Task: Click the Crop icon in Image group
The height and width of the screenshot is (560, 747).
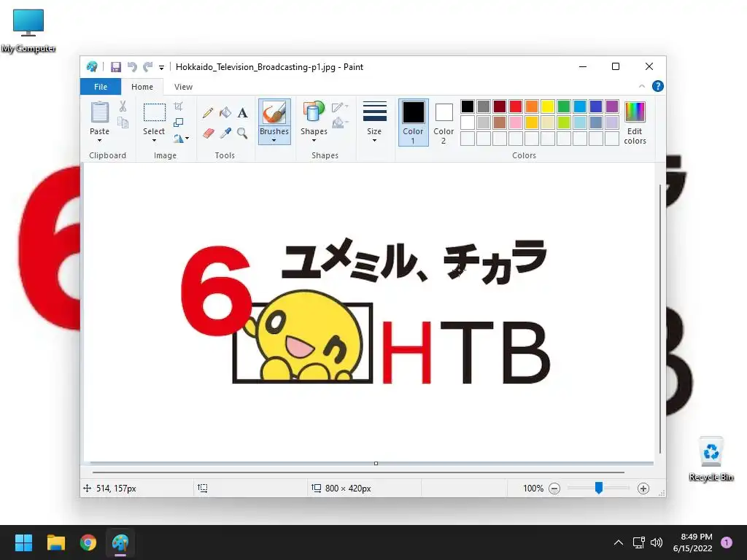Action: tap(178, 106)
